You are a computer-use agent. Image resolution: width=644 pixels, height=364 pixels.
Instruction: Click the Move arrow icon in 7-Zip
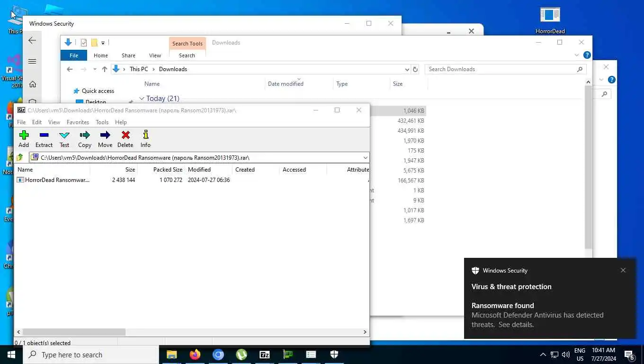click(x=105, y=139)
